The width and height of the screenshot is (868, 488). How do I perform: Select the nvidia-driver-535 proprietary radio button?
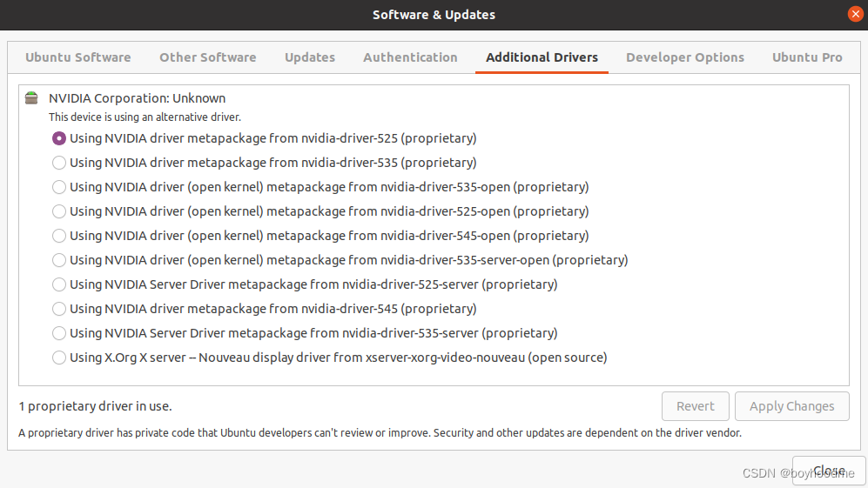point(59,163)
